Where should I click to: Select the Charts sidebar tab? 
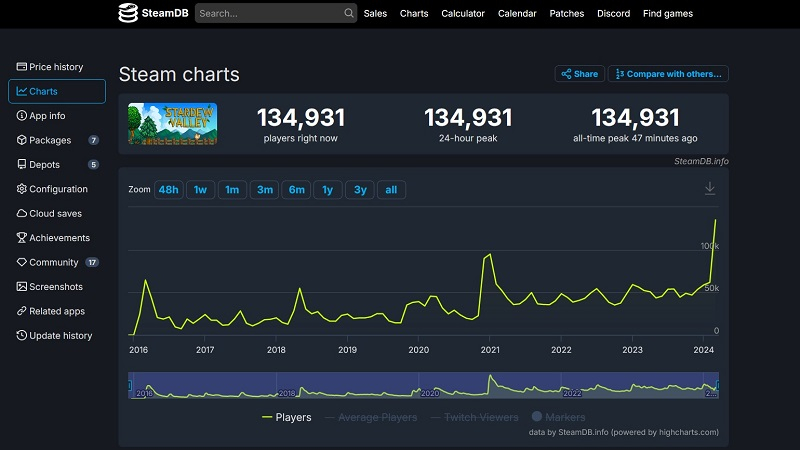(x=57, y=91)
